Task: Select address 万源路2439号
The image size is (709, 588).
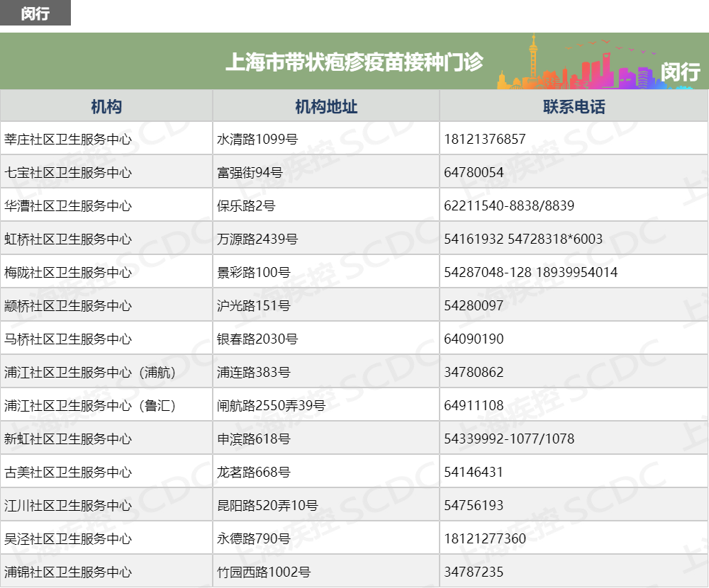Action: (257, 239)
